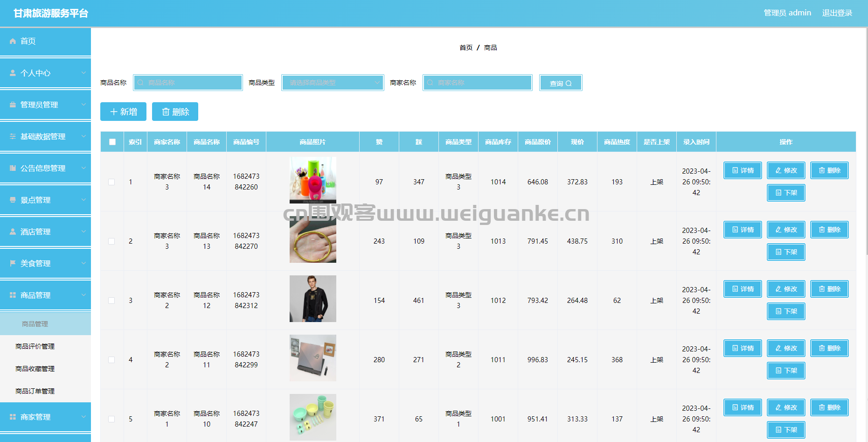This screenshot has height=442, width=868.
Task: Click the trash icon in the toolbar 删除 button
Action: (x=166, y=112)
